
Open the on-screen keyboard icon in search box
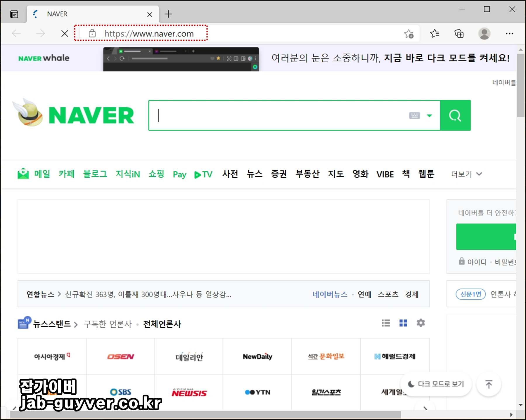point(414,115)
